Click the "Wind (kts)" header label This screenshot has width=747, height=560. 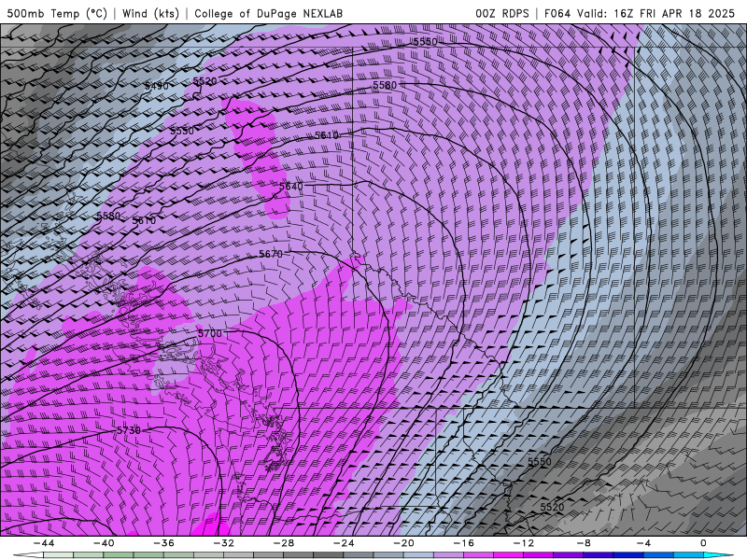(x=151, y=13)
